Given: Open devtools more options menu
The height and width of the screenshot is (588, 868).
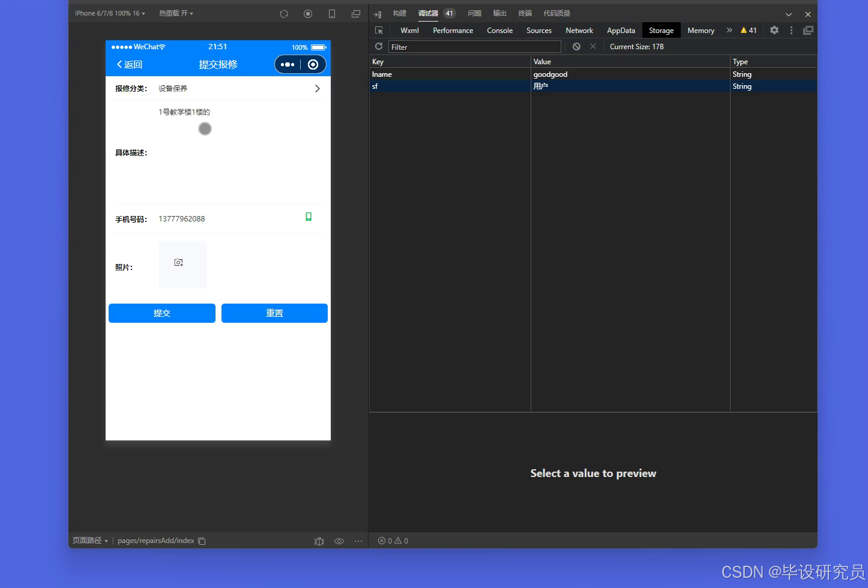Looking at the screenshot, I should coord(791,30).
